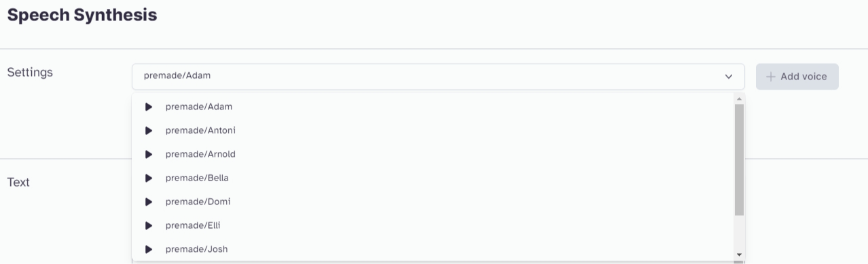Click the plus icon in Add voice
The width and height of the screenshot is (868, 264).
771,77
